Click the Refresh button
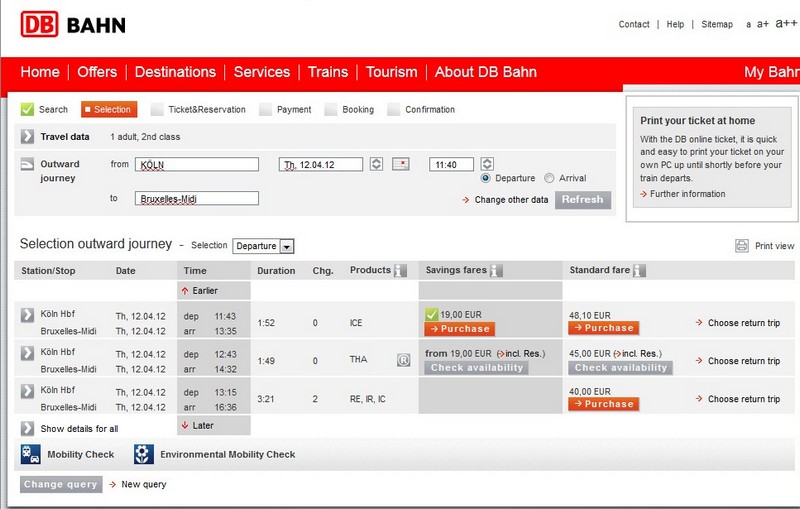 [x=583, y=199]
